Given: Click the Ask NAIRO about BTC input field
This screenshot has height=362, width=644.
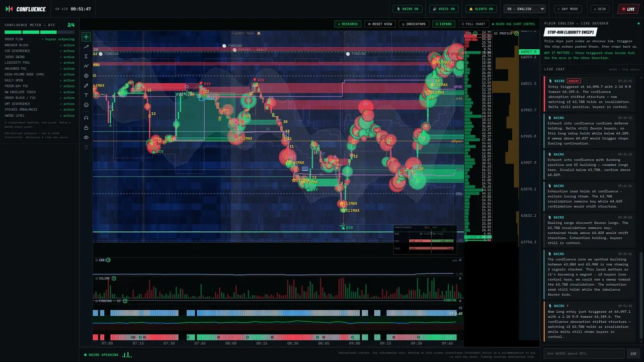Looking at the screenshot, I should click(584, 353).
